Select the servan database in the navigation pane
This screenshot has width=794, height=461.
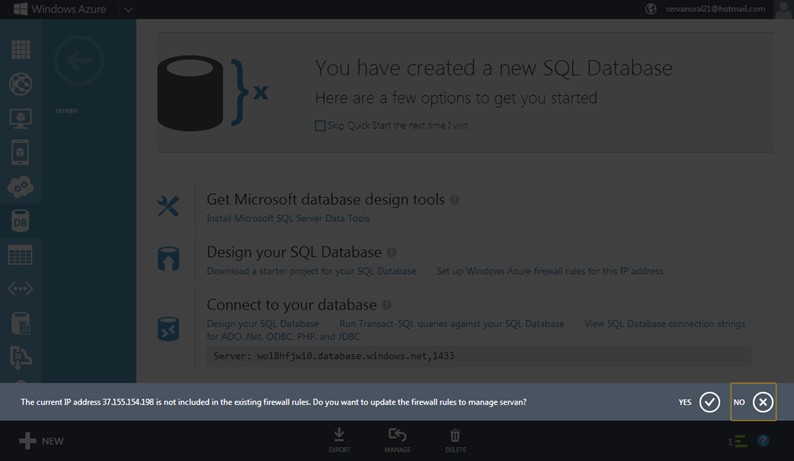[x=66, y=110]
